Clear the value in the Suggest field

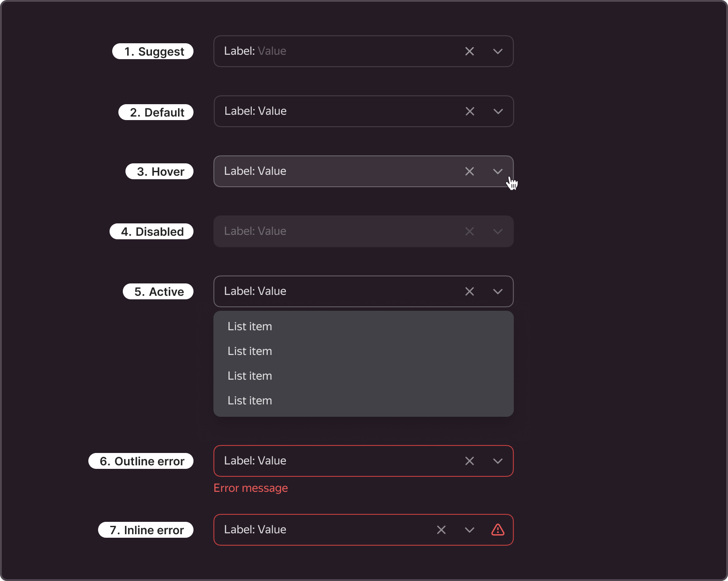[x=470, y=51]
